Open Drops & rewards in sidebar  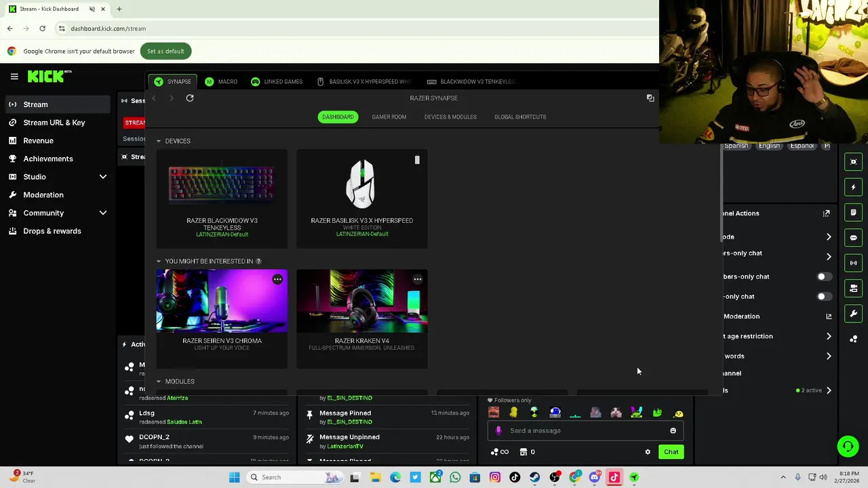[52, 231]
